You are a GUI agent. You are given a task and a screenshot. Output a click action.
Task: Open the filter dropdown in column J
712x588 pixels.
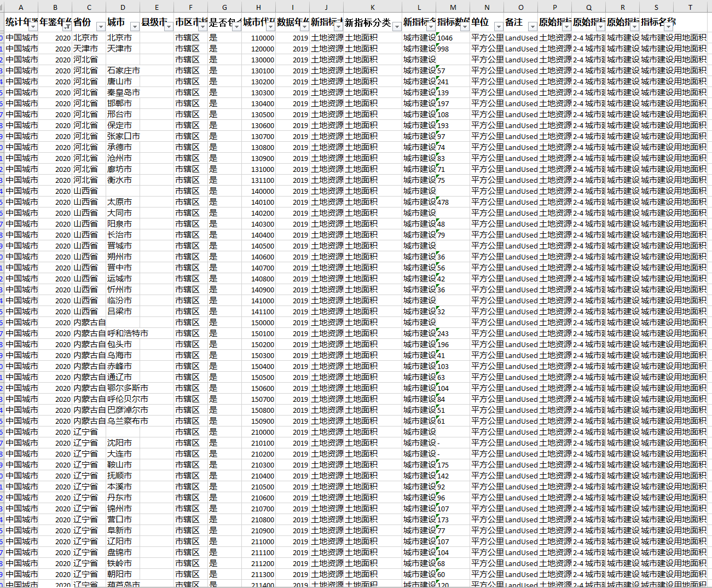tap(339, 27)
